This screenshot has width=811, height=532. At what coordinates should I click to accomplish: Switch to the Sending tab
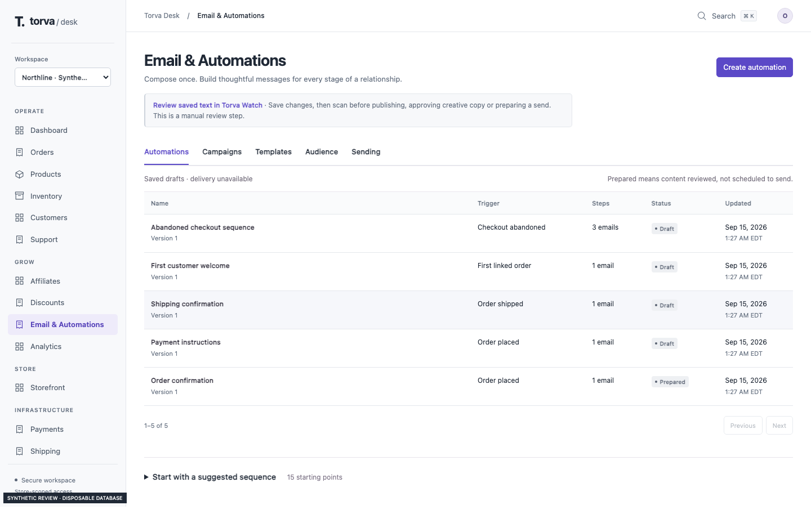click(366, 152)
